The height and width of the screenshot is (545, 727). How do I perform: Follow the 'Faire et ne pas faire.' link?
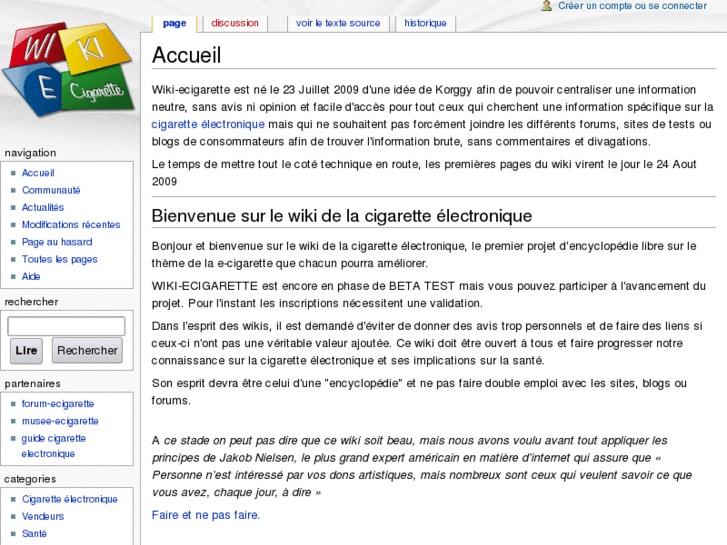(206, 515)
